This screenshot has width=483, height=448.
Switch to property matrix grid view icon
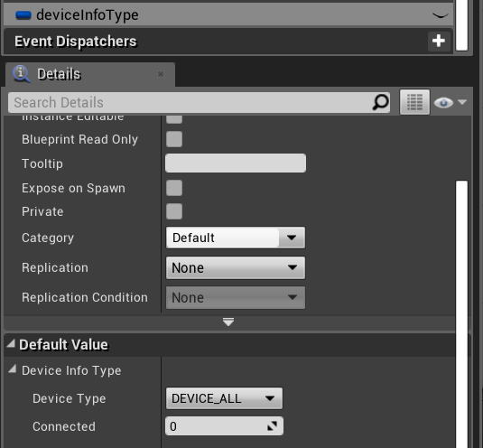click(414, 102)
